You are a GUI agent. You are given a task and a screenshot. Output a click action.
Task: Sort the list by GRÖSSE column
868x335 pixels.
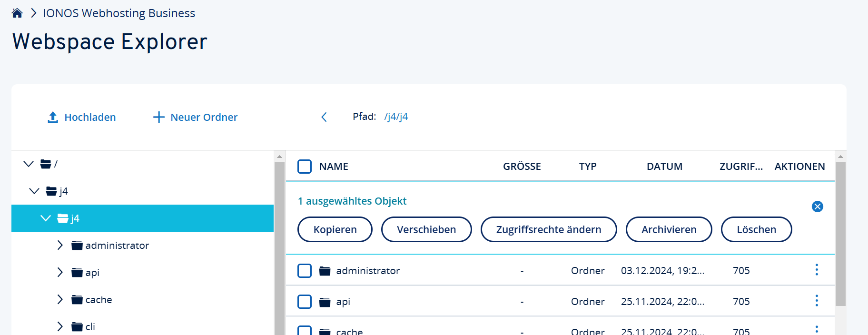point(522,167)
